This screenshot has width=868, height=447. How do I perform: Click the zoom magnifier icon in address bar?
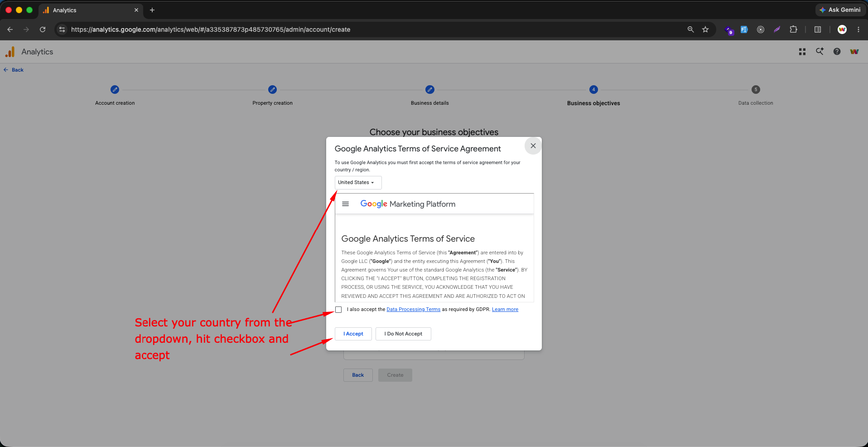[690, 29]
